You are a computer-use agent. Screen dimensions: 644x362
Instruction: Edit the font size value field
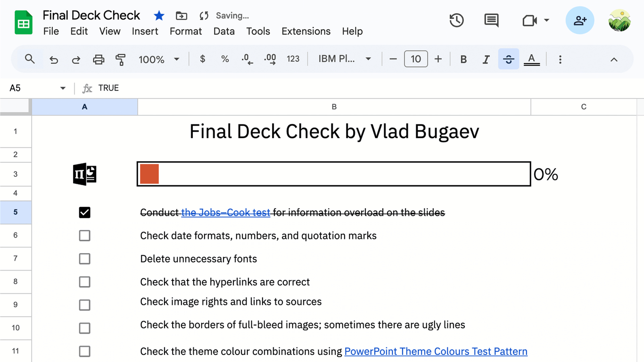pos(416,59)
